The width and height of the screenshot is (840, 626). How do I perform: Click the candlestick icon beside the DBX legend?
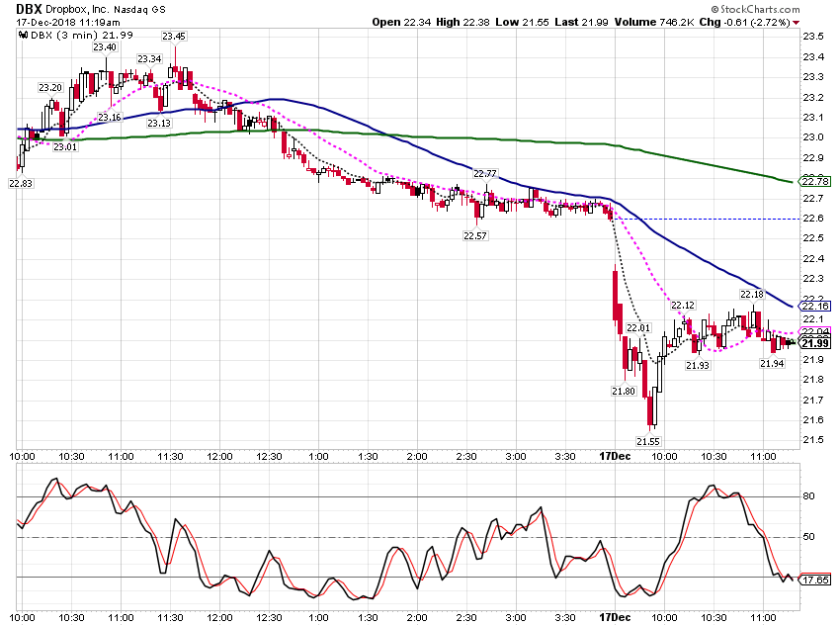[23, 35]
